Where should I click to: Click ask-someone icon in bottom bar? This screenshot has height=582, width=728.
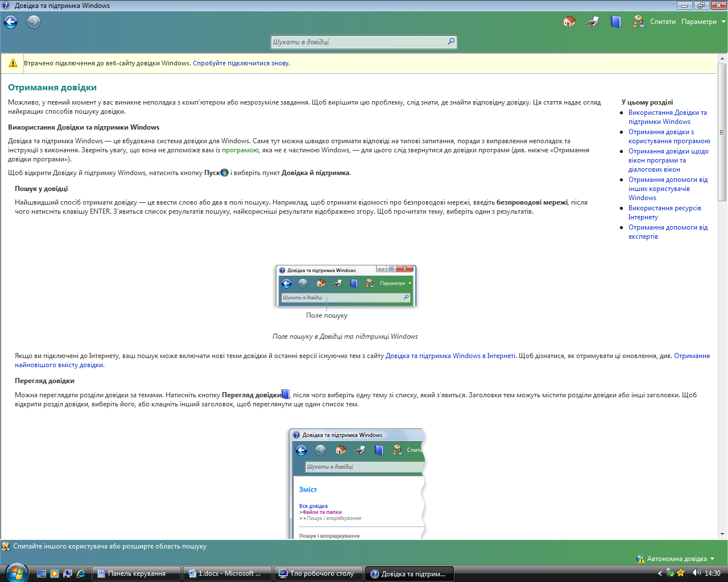(x=6, y=546)
